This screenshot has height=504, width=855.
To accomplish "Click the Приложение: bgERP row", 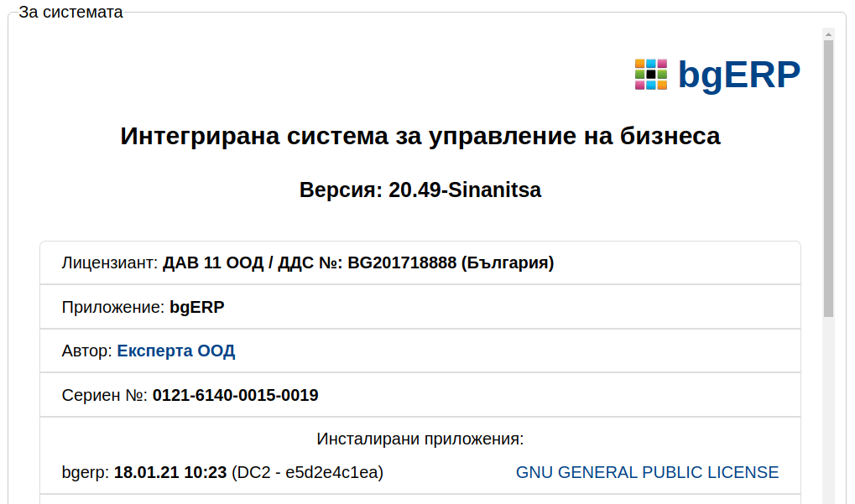I will click(143, 308).
